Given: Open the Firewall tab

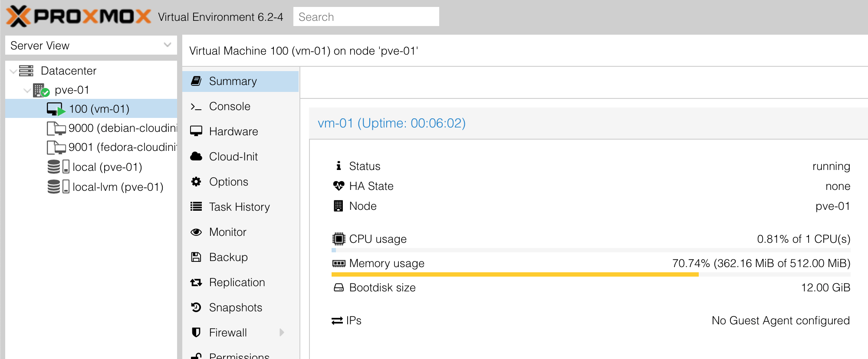Looking at the screenshot, I should click(240, 333).
